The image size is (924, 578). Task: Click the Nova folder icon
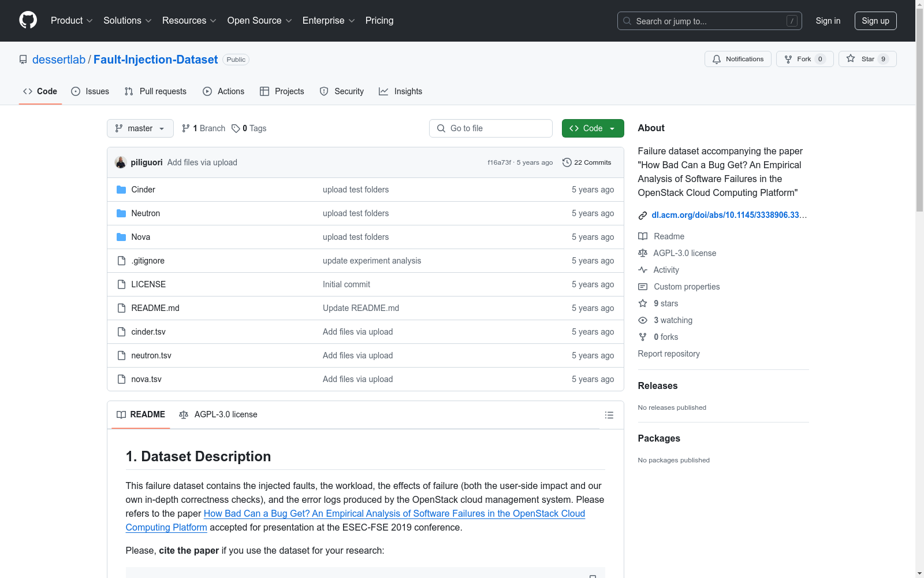pyautogui.click(x=121, y=237)
